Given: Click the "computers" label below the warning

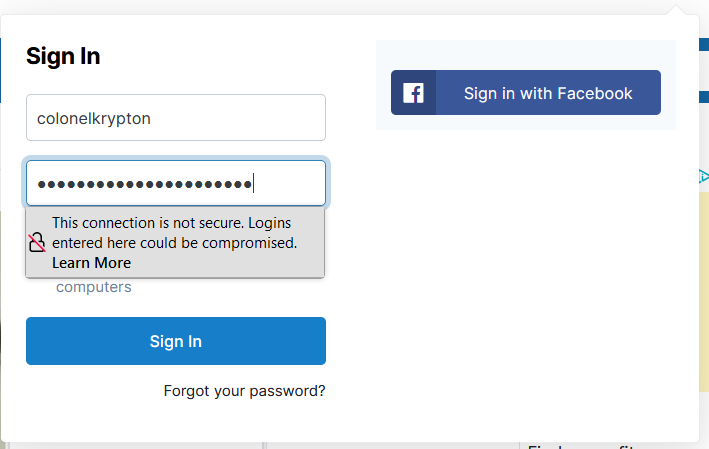Looking at the screenshot, I should [x=94, y=287].
